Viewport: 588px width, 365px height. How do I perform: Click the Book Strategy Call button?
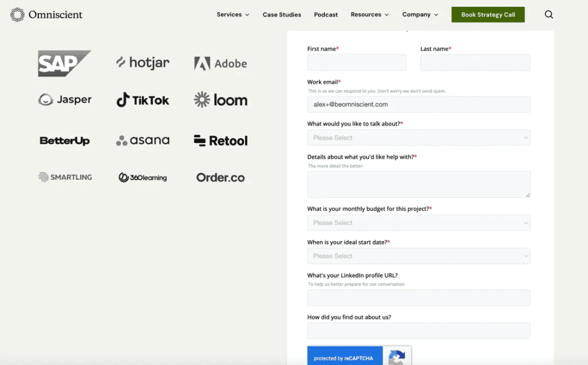coord(488,14)
